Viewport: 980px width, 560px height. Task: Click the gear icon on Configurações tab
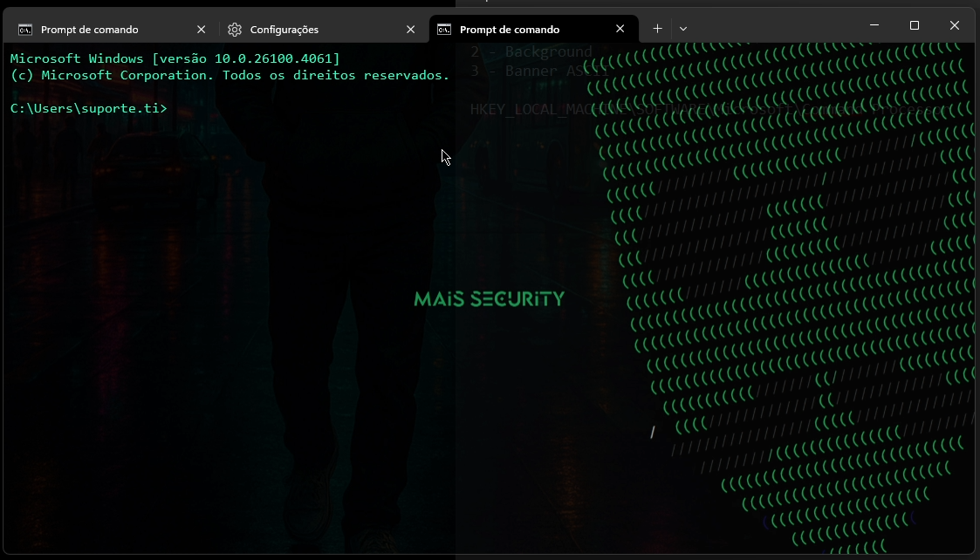(x=235, y=30)
